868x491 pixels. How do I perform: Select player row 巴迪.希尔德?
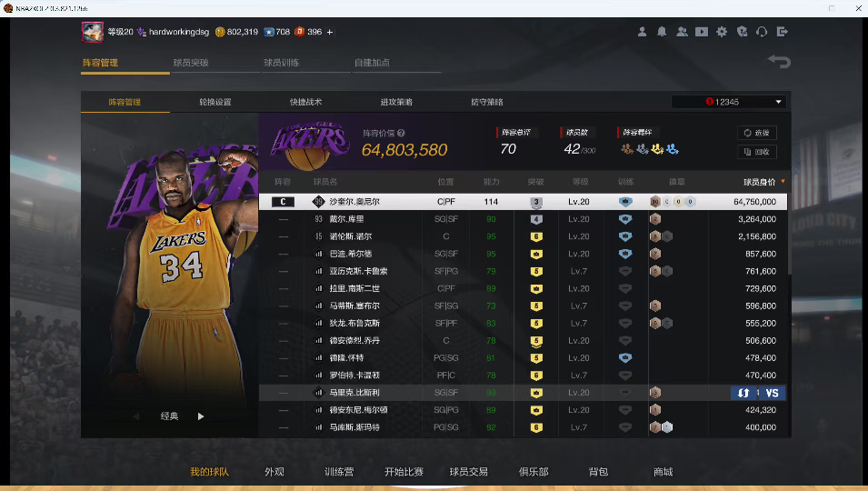tap(523, 254)
